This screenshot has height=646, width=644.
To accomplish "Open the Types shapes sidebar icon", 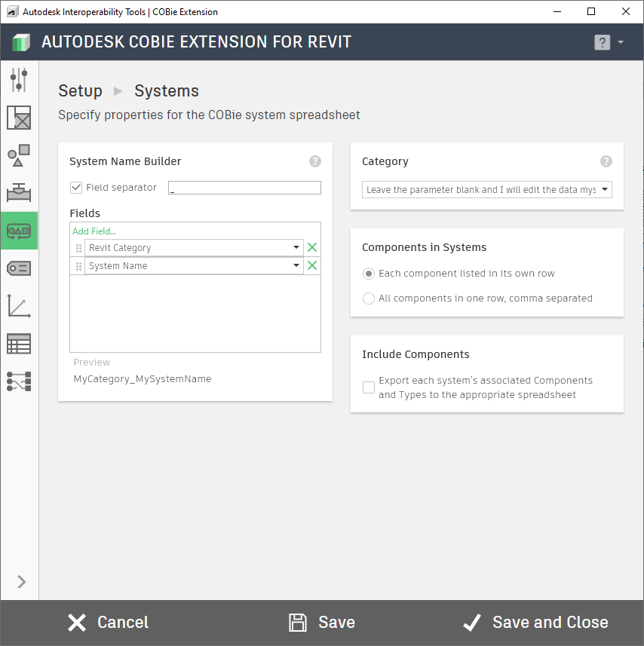I will (19, 155).
